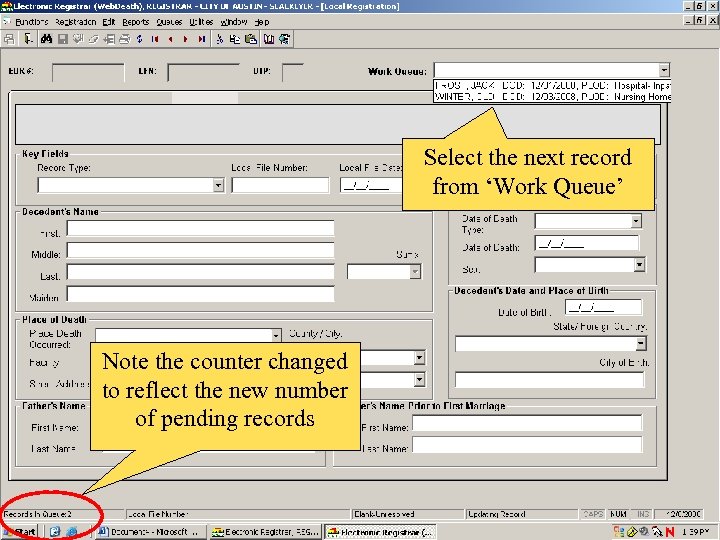Click the Date of Birth field
The width and height of the screenshot is (720, 540).
pos(603,307)
